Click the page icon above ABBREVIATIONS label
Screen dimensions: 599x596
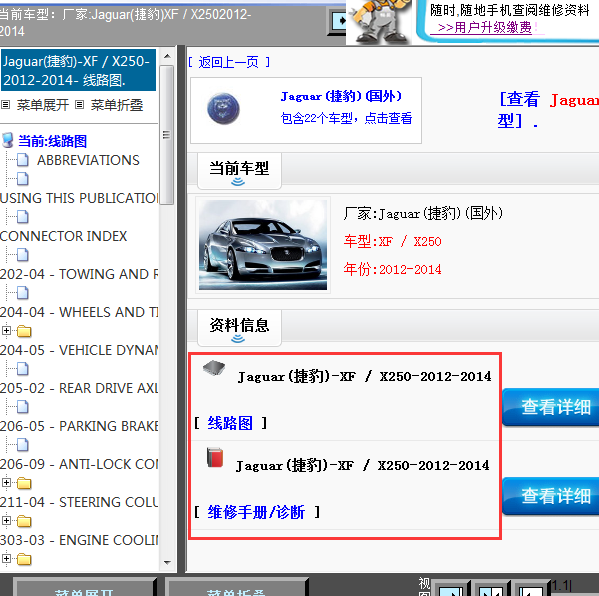pos(23,160)
